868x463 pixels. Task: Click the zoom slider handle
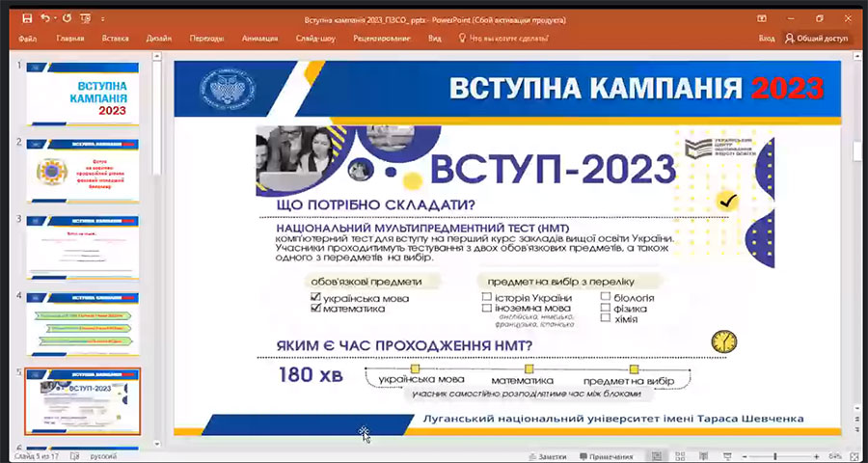[775, 456]
